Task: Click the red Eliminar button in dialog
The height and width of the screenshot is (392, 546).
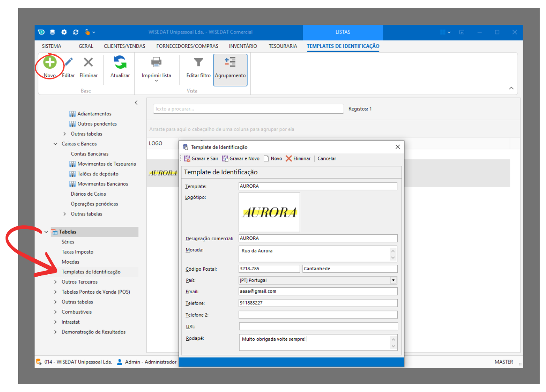Action: click(298, 158)
